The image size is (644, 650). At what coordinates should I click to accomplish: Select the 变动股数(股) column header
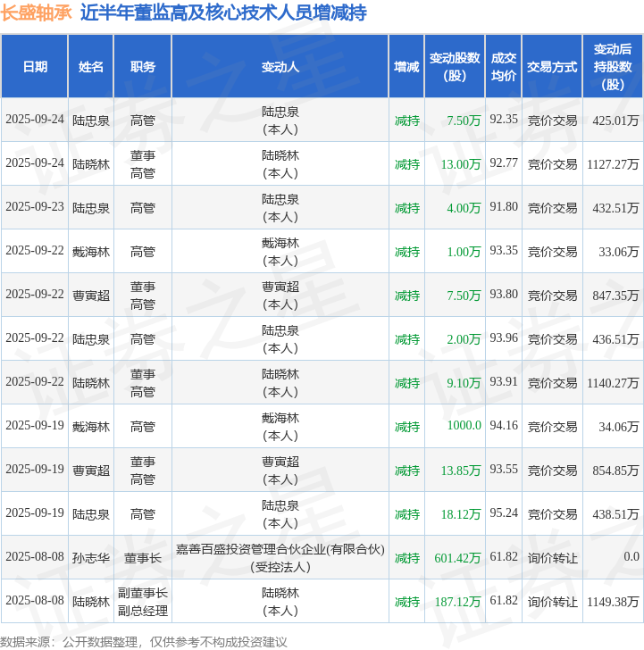(455, 66)
